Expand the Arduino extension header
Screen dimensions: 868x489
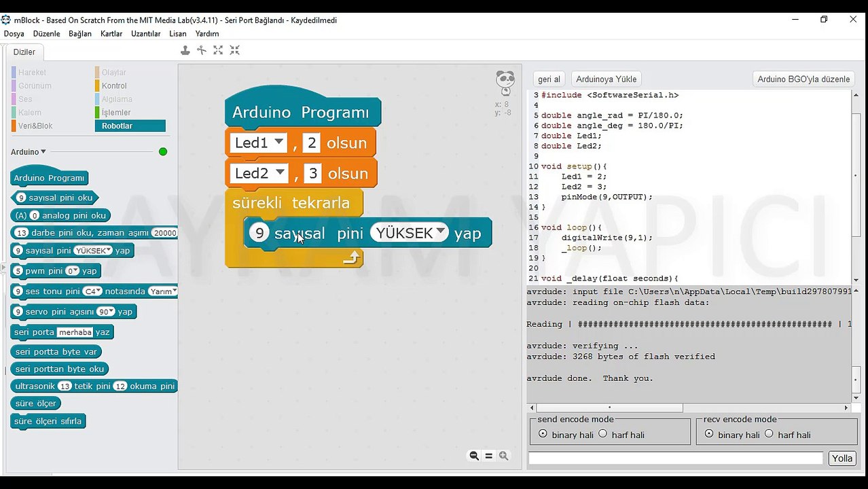pyautogui.click(x=29, y=152)
